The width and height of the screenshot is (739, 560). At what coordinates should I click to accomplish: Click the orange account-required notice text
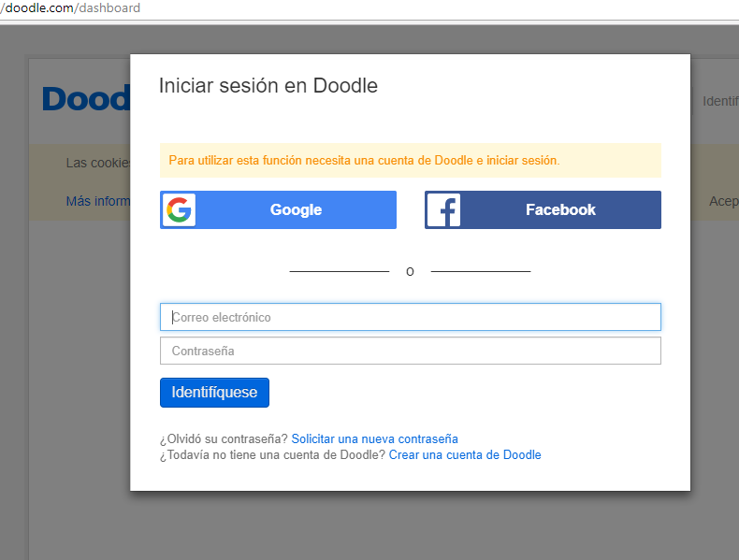364,161
